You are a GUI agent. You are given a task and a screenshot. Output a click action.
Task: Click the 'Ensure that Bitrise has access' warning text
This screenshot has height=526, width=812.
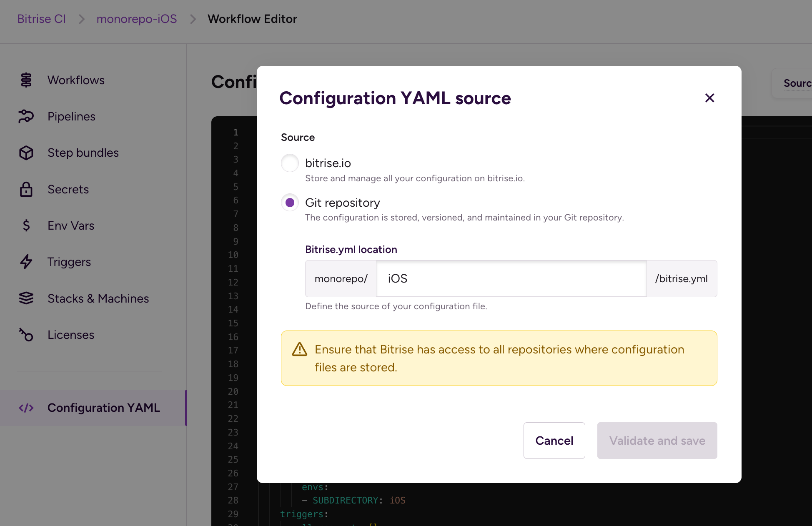[499, 358]
